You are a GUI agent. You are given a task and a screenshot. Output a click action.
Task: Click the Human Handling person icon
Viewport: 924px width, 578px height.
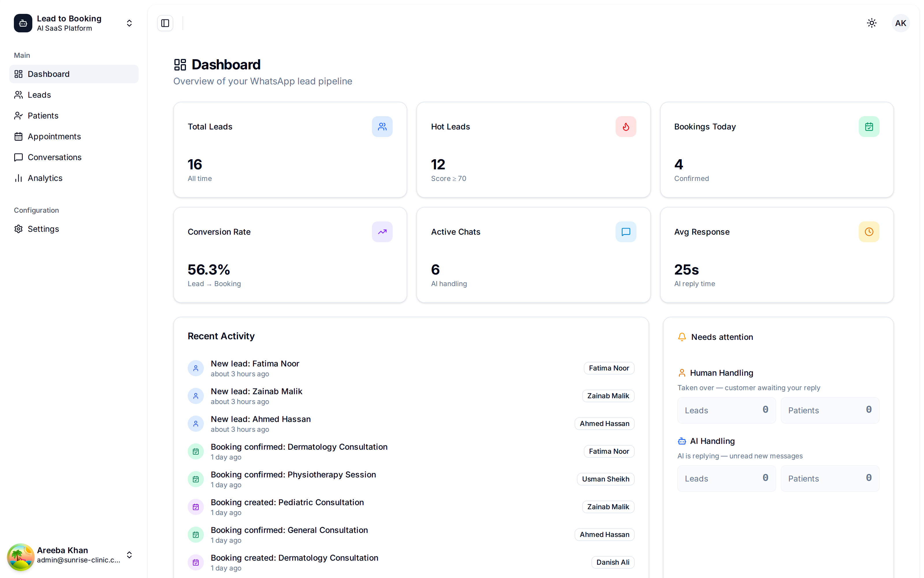coord(682,373)
